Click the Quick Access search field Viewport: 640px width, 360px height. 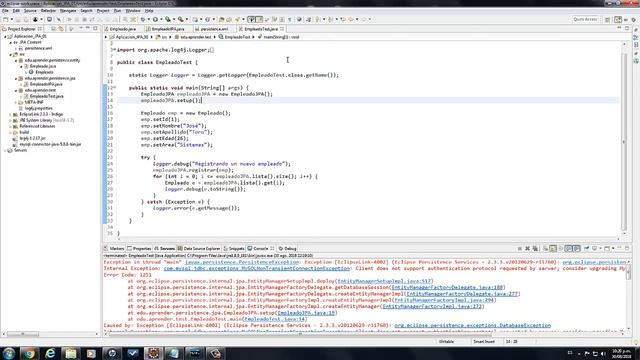(585, 19)
